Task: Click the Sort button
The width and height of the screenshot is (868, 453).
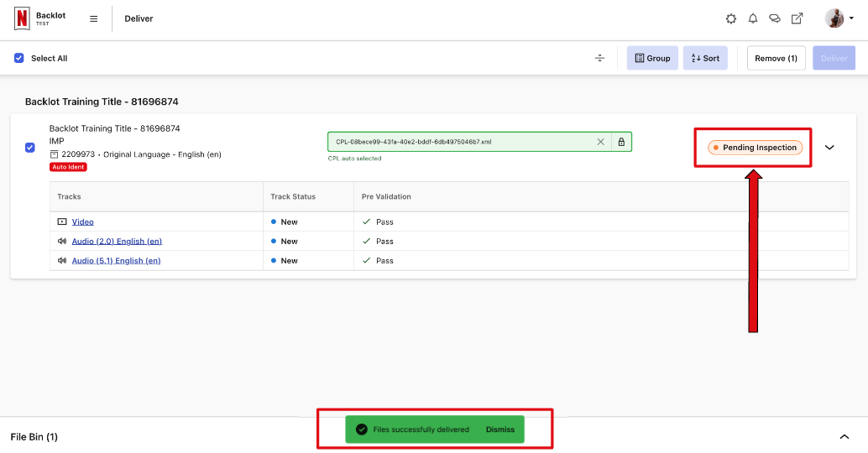Action: coord(705,58)
